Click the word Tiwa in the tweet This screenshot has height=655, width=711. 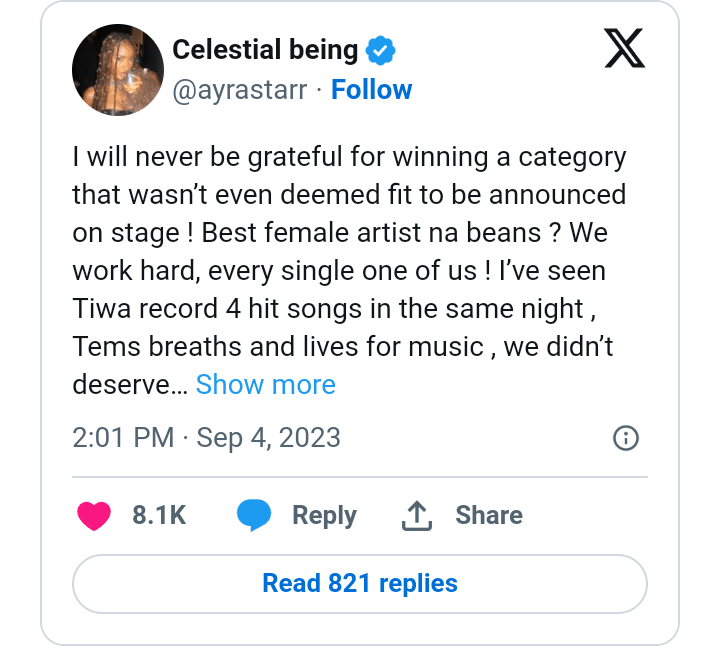pos(101,309)
